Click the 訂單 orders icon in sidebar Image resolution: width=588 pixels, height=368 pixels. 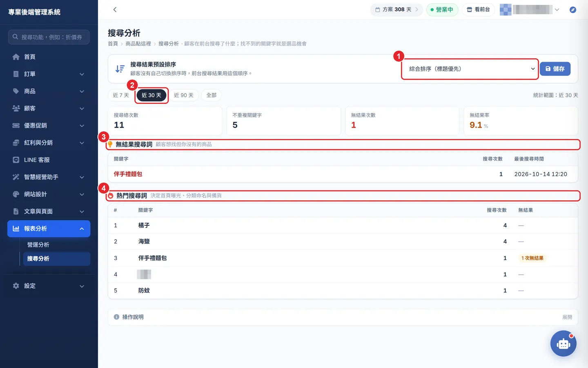click(x=16, y=74)
